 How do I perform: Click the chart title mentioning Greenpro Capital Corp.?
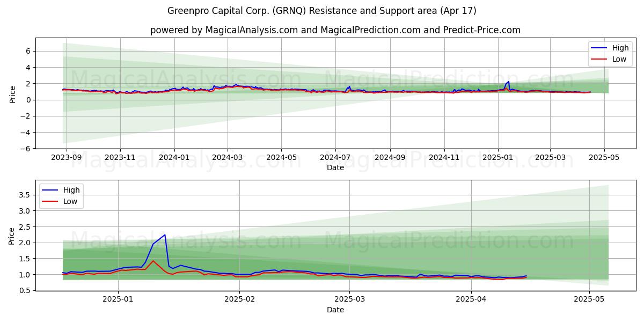tap(321, 11)
